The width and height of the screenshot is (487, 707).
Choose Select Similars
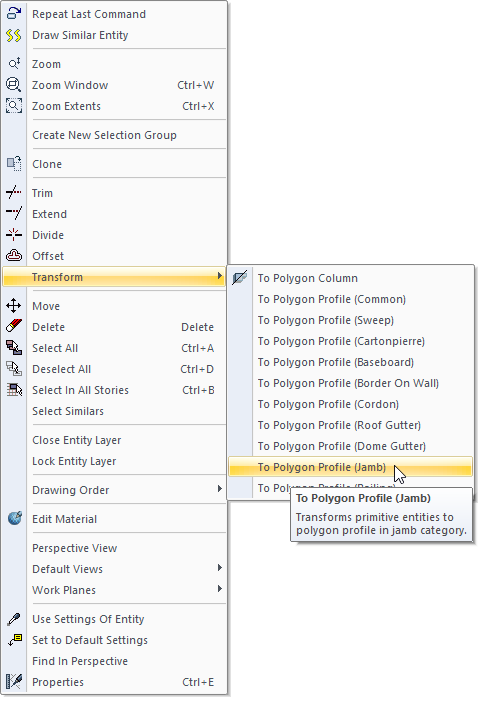114,411
